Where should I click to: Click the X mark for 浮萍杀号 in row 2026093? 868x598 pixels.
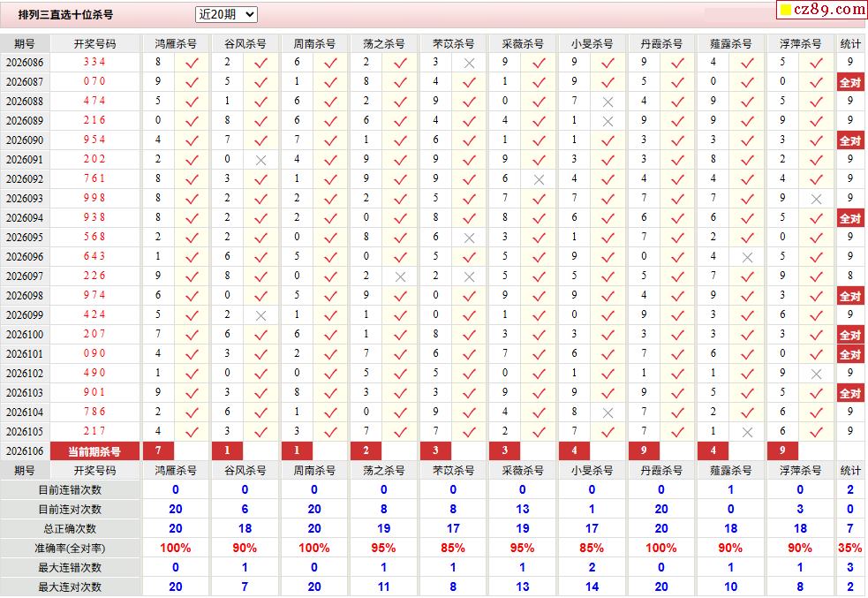point(816,199)
